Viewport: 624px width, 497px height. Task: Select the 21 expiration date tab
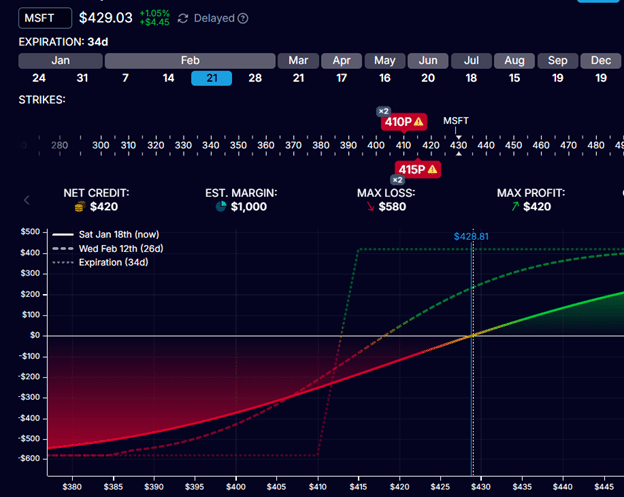[211, 78]
